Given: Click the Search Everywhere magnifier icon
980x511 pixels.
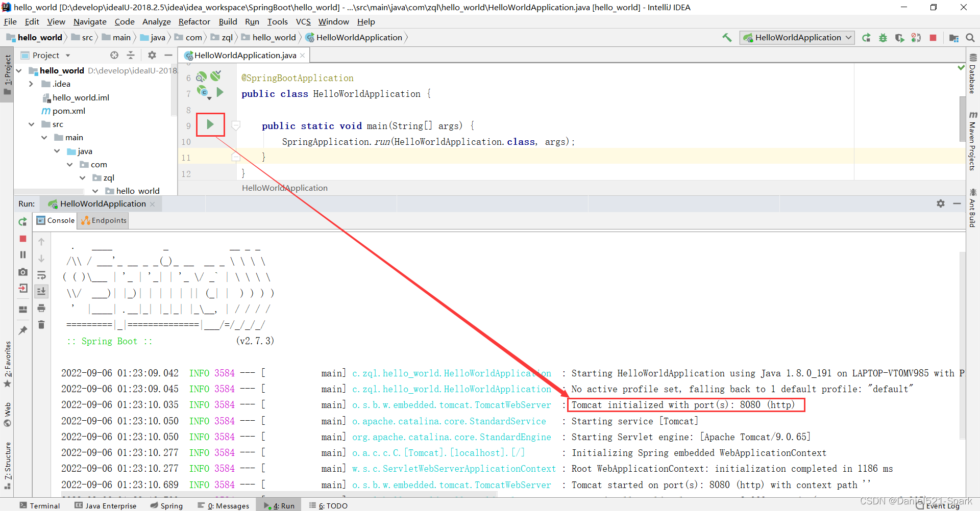Looking at the screenshot, I should (x=970, y=38).
